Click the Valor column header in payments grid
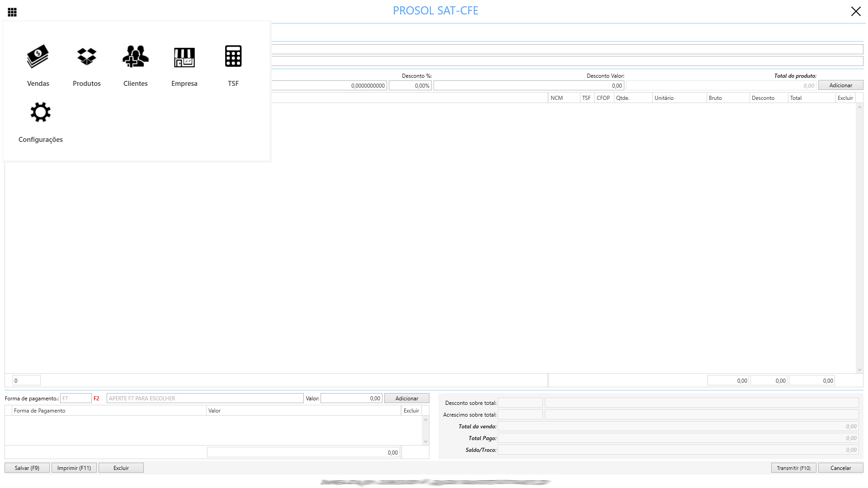Image resolution: width=868 pixels, height=488 pixels. (303, 411)
